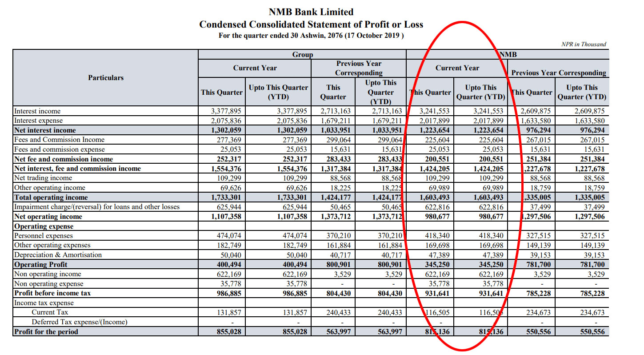
Task: Click the 'Non operating expense' row label
Action: click(49, 284)
